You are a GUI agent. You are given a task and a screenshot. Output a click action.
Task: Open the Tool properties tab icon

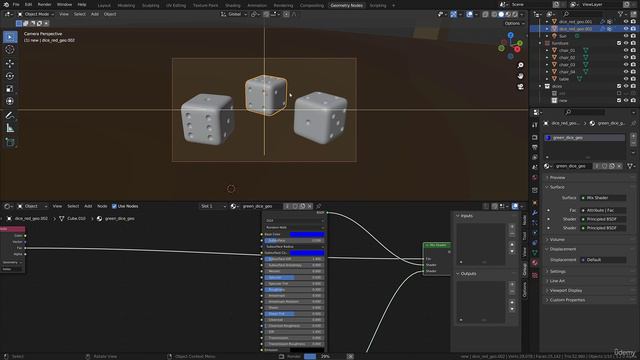coord(535,125)
